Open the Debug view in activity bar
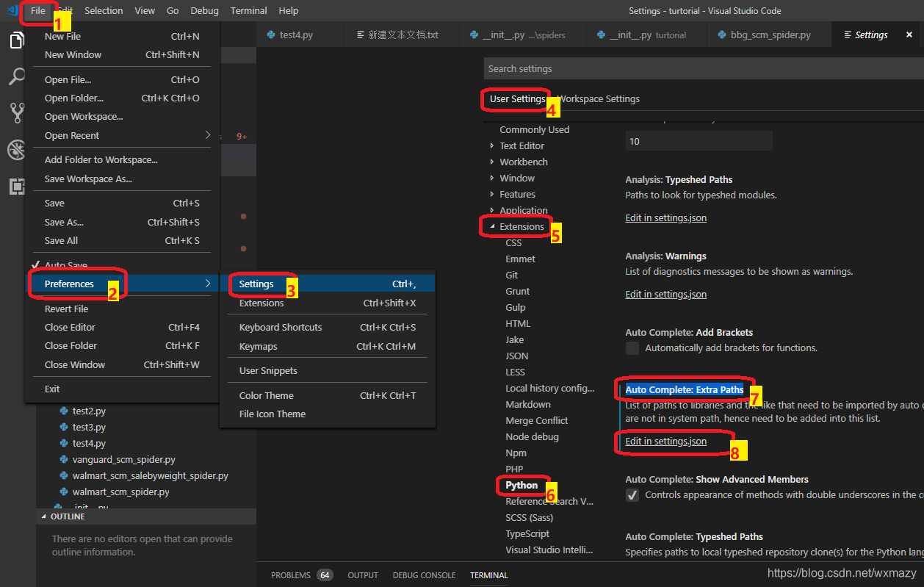Screen dimensions: 924x587 [x=17, y=150]
